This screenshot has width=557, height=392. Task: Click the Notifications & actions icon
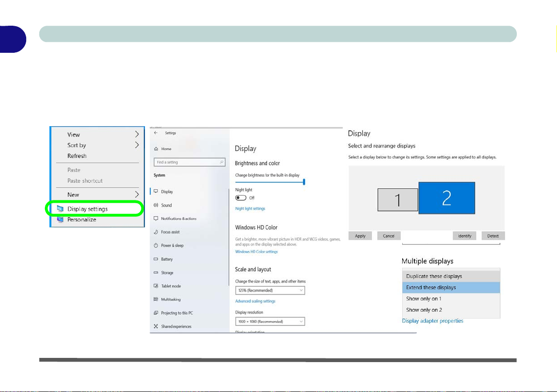(156, 219)
